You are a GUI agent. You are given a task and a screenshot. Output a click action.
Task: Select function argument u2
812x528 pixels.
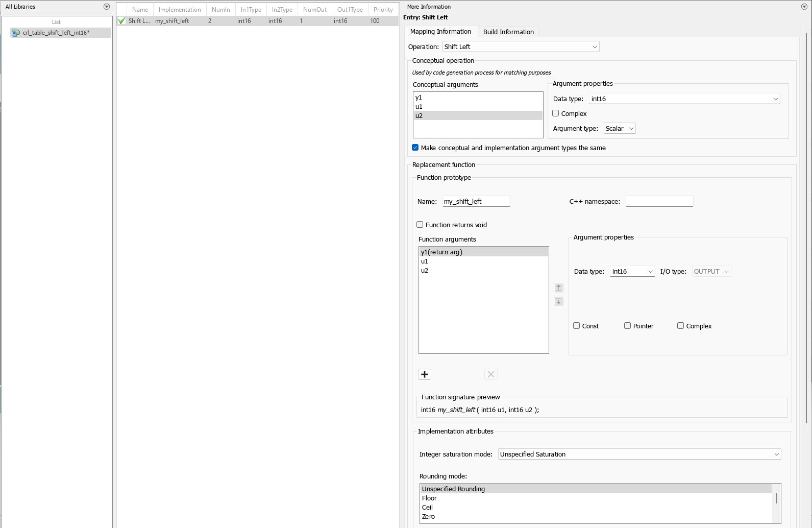484,271
